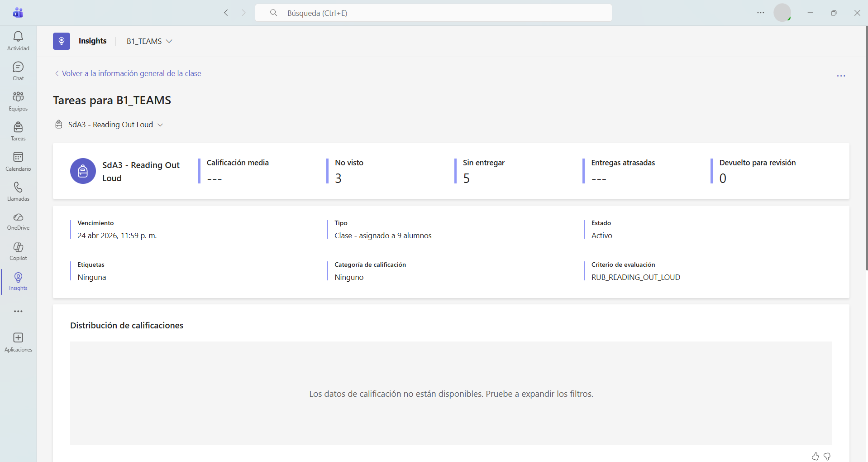This screenshot has width=868, height=462.
Task: Open settings and more ellipsis in title bar
Action: tap(761, 13)
